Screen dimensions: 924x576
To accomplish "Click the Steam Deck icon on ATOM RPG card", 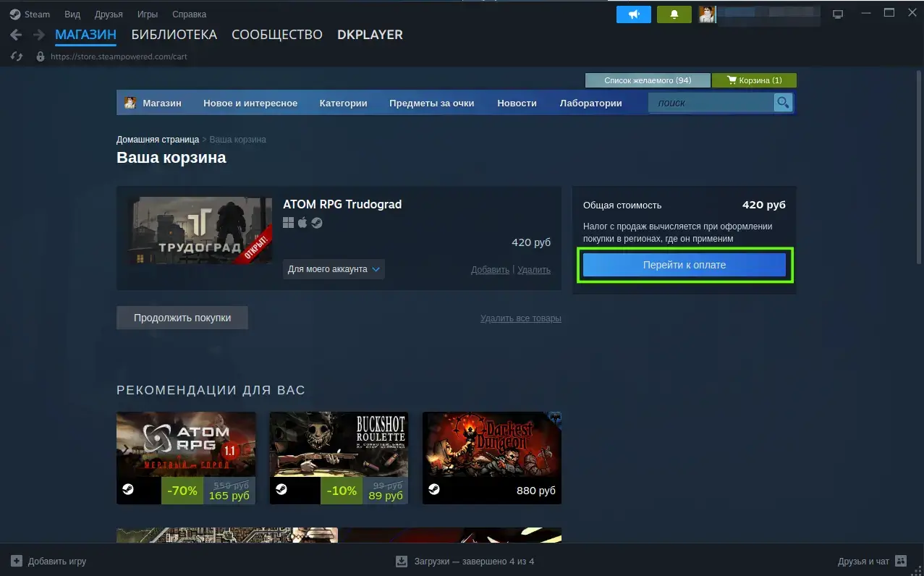I will click(x=127, y=490).
